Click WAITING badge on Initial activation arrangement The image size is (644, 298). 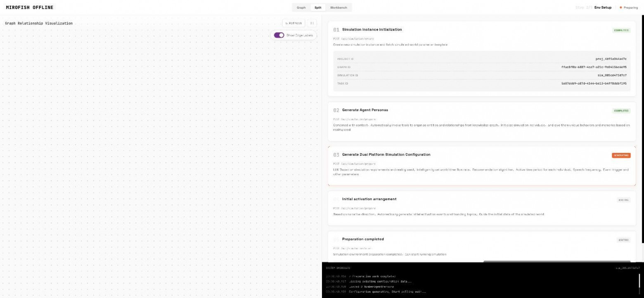tap(624, 200)
